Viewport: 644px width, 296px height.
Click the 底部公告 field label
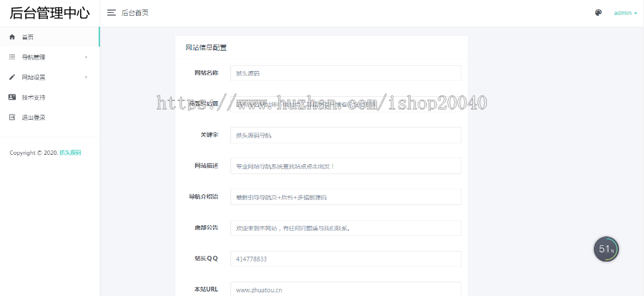pos(206,227)
